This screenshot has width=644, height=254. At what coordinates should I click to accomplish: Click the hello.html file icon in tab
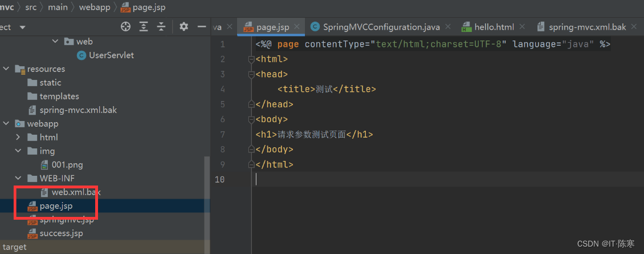[x=467, y=27]
